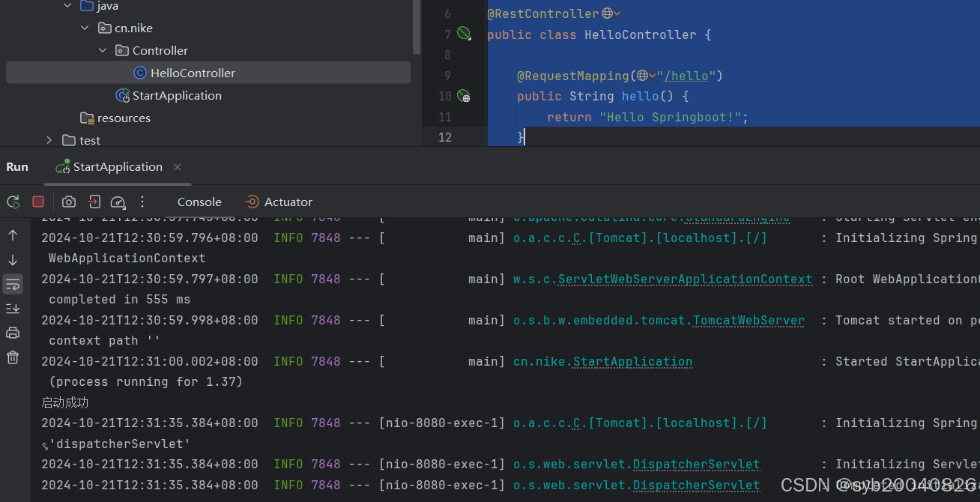Click the HelloController class icon in the tree
Screen dimensions: 980x502
pyautogui.click(x=140, y=73)
